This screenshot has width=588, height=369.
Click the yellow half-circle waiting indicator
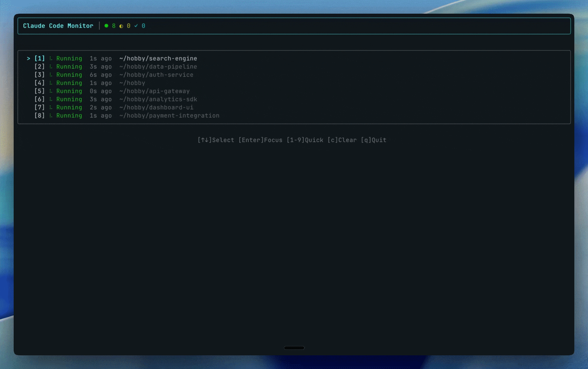point(121,26)
